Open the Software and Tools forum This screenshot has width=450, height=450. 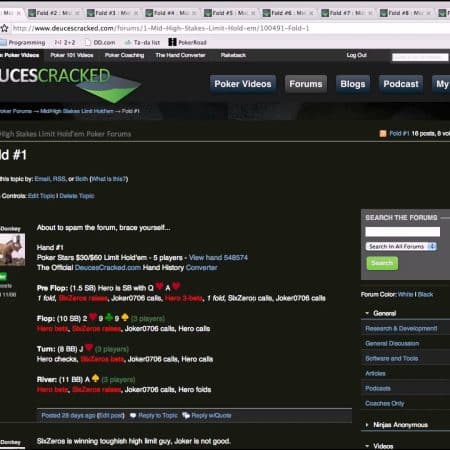[392, 359]
